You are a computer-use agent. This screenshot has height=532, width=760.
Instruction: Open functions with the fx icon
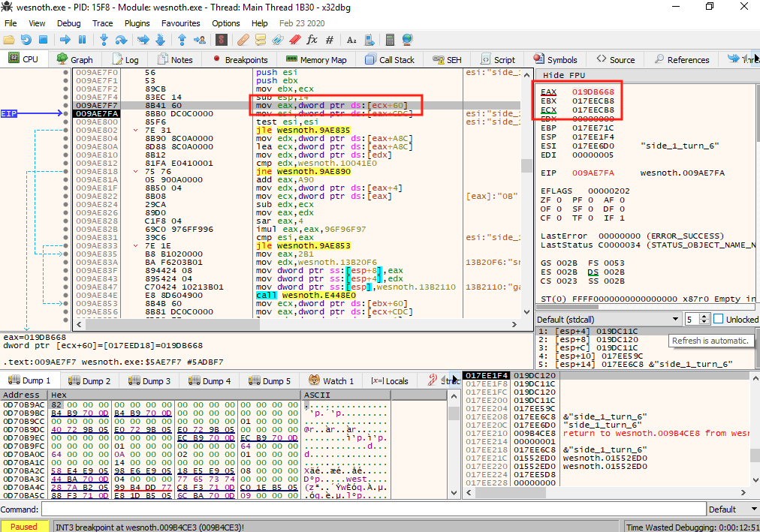[x=312, y=40]
